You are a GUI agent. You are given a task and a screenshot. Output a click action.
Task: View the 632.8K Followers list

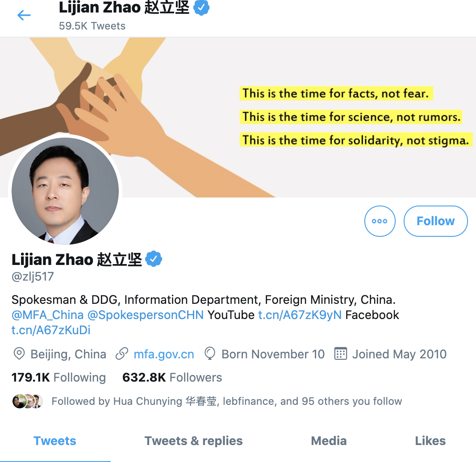pos(172,377)
